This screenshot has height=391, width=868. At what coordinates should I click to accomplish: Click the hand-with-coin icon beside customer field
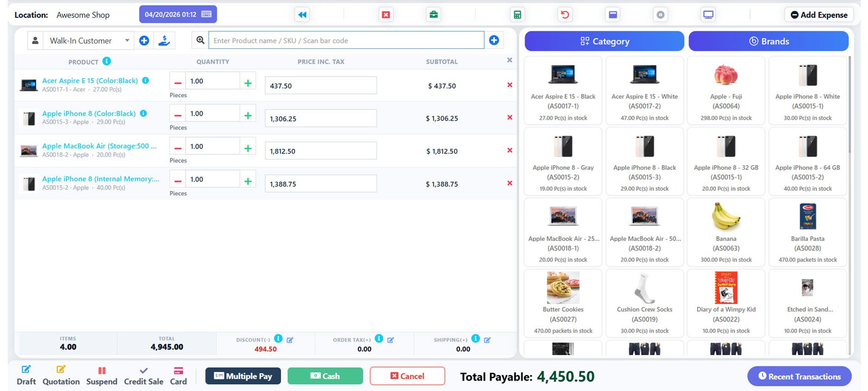pos(164,40)
